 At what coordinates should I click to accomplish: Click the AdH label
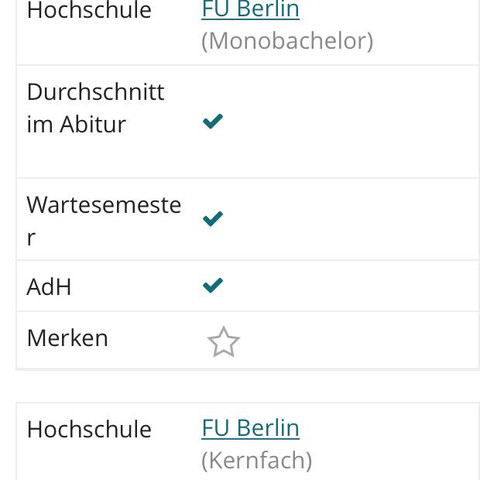(x=49, y=287)
